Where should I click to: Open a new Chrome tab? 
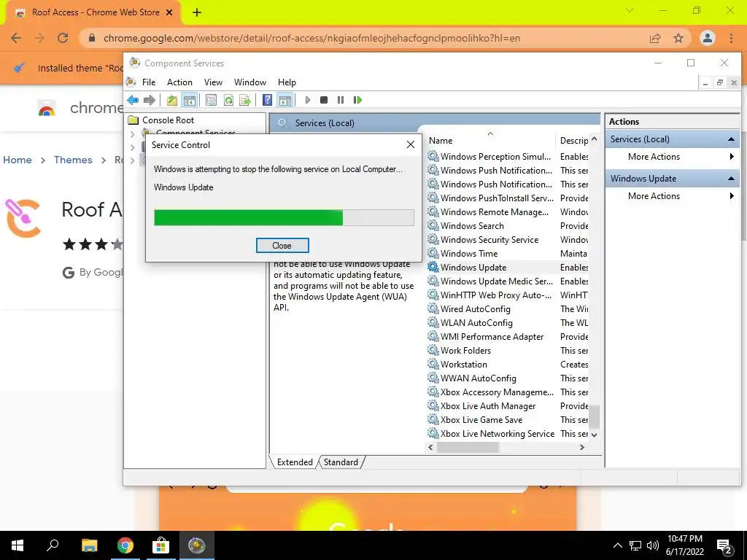click(197, 12)
